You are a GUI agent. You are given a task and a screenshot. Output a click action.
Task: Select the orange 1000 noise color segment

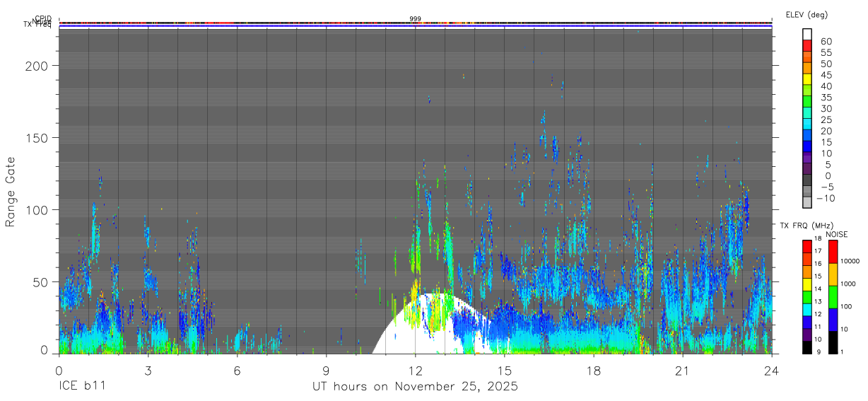(833, 274)
